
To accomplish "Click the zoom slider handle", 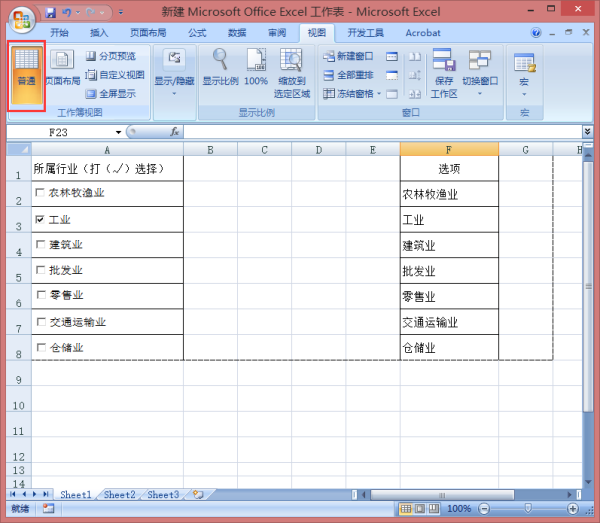I will [x=528, y=508].
